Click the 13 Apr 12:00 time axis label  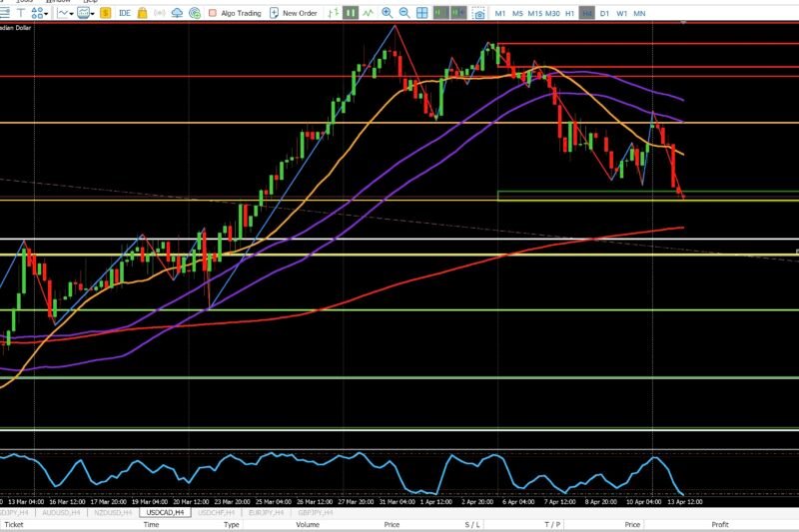pos(685,502)
